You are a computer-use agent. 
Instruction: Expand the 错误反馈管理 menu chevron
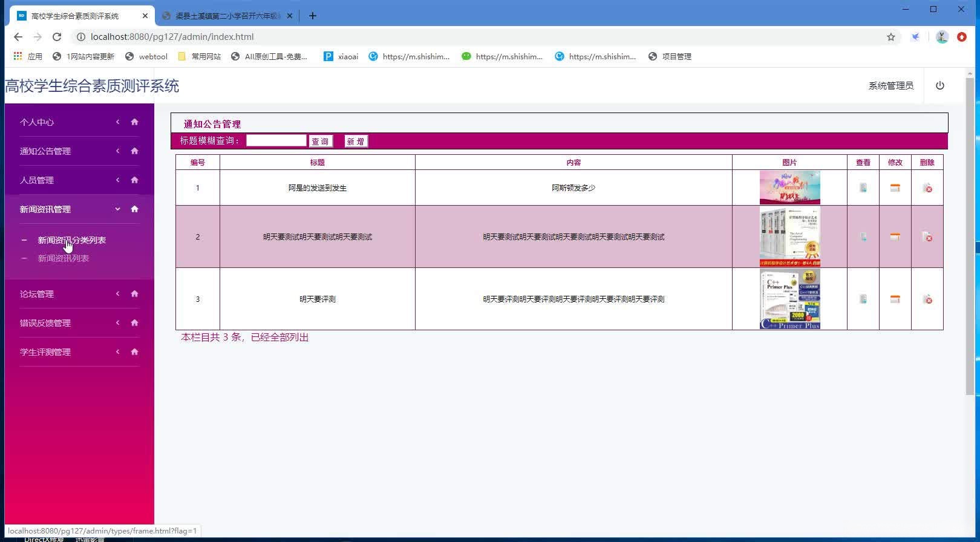(x=118, y=322)
